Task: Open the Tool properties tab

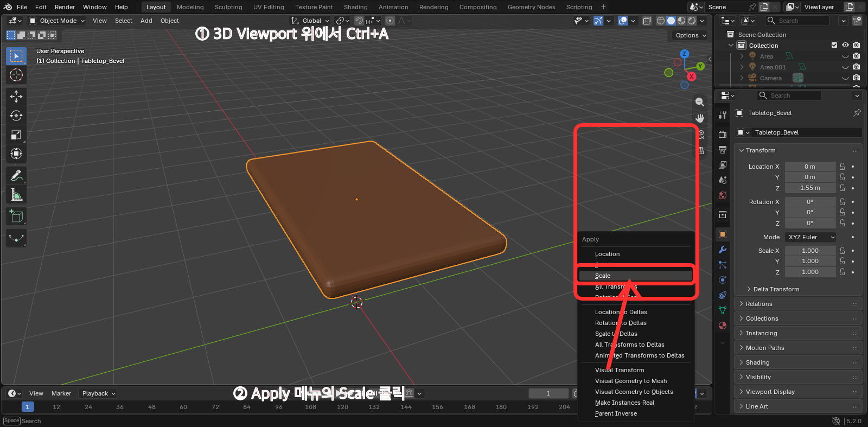Action: [723, 115]
